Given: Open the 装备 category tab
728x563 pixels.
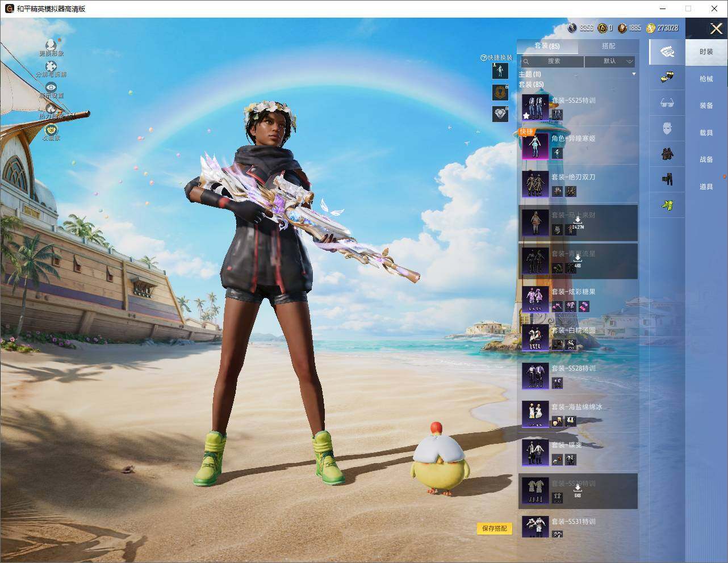Looking at the screenshot, I should pos(706,106).
